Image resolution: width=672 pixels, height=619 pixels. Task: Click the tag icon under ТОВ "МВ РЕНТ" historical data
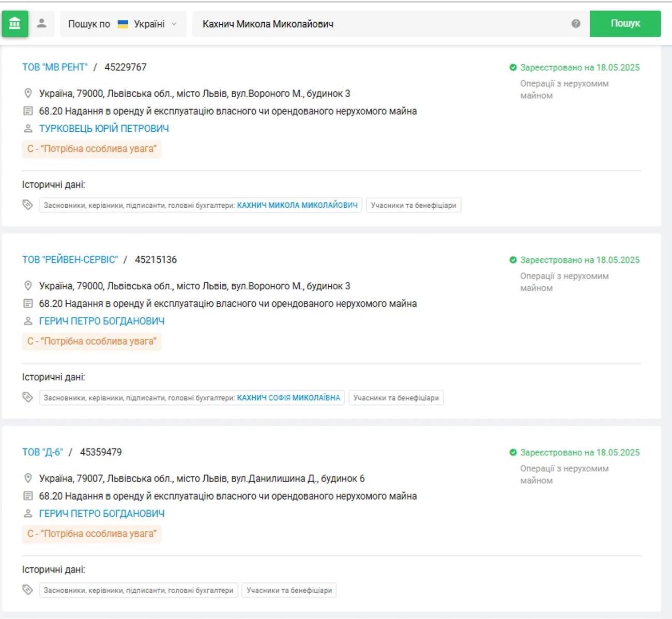[x=28, y=205]
